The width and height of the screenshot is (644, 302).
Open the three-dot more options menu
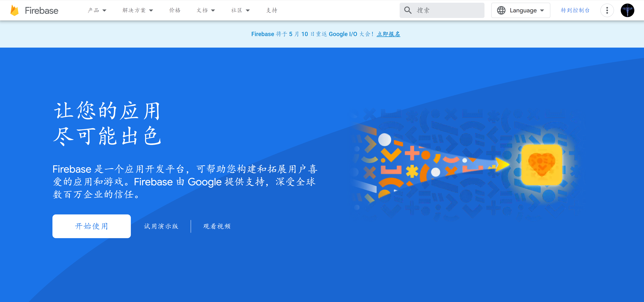607,10
